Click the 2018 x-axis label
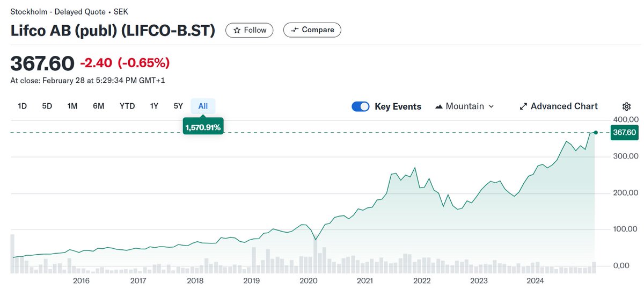 pos(195,280)
